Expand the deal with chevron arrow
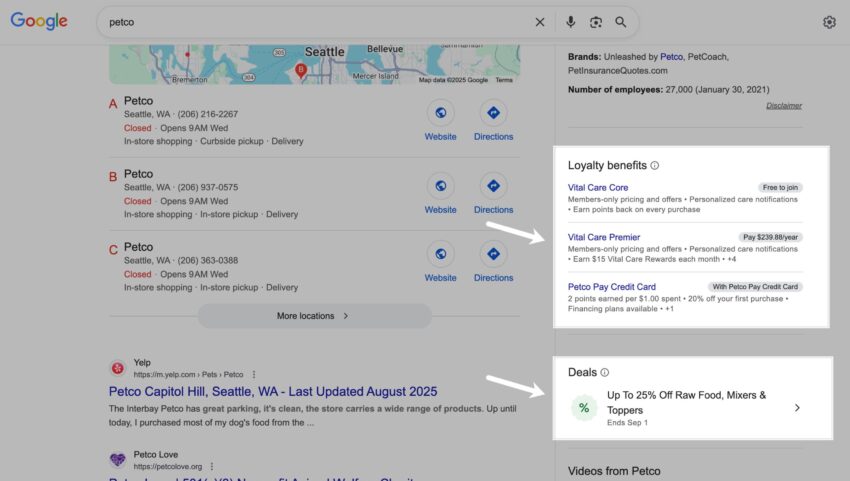 (x=797, y=408)
